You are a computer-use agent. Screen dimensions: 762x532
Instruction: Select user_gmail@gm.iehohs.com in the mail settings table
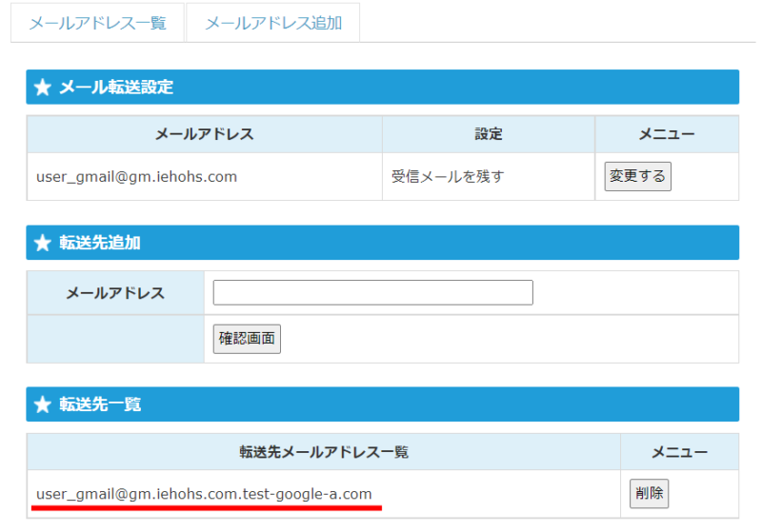point(136,177)
